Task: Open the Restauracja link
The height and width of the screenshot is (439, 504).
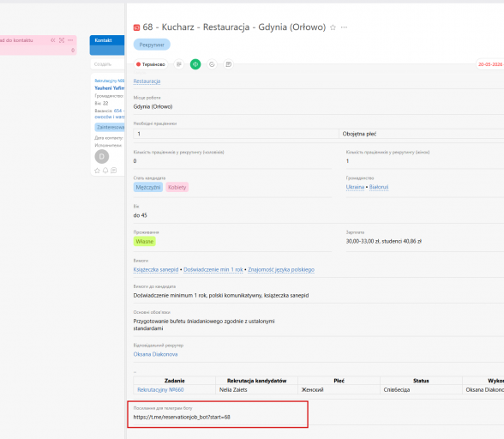Action: [147, 81]
